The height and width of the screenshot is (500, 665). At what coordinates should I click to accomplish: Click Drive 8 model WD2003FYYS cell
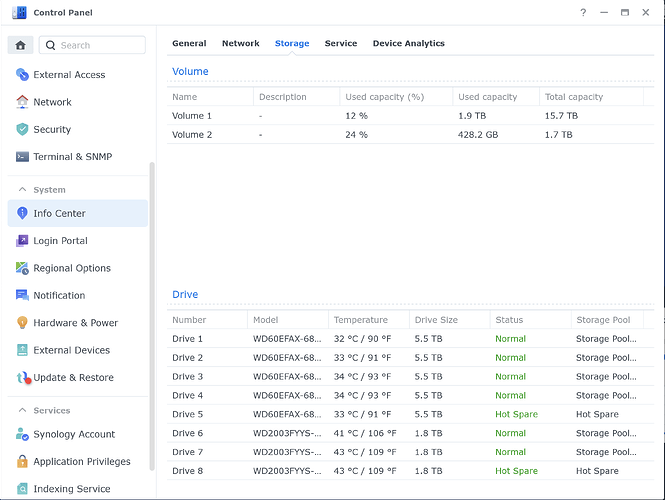coord(287,471)
